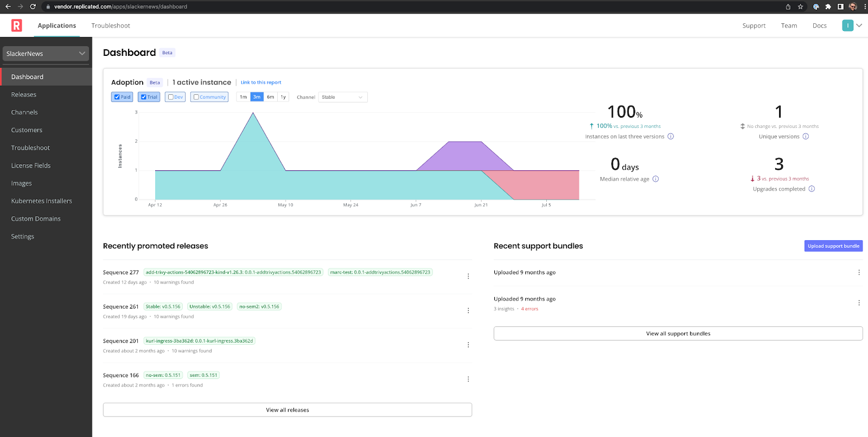Click Sequence 277 release title

tap(121, 273)
